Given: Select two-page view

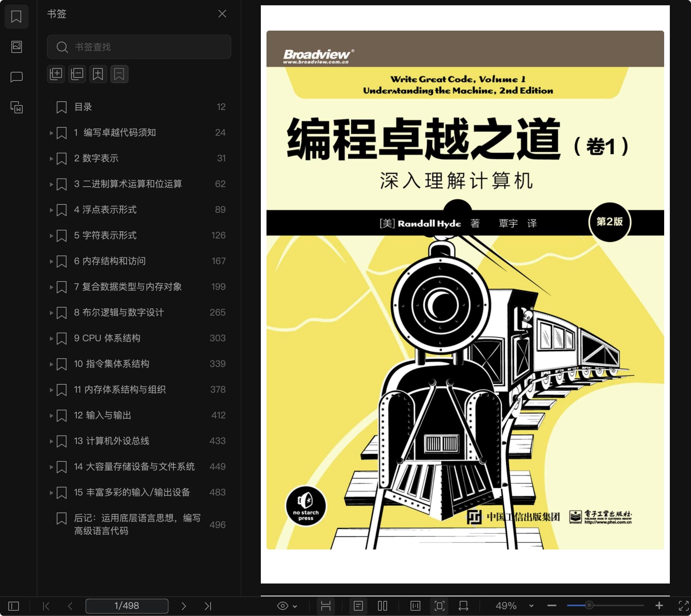Looking at the screenshot, I should point(383,606).
